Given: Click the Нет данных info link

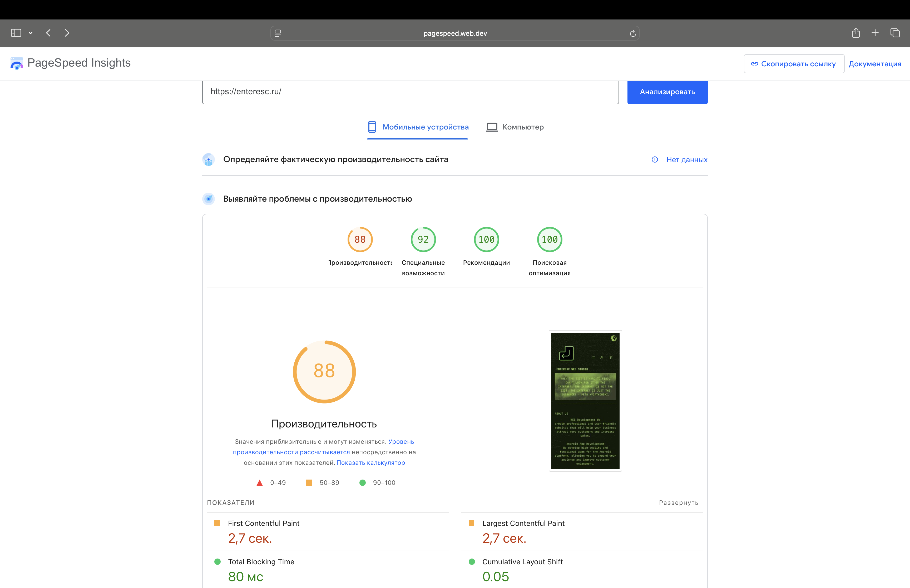Looking at the screenshot, I should point(686,160).
